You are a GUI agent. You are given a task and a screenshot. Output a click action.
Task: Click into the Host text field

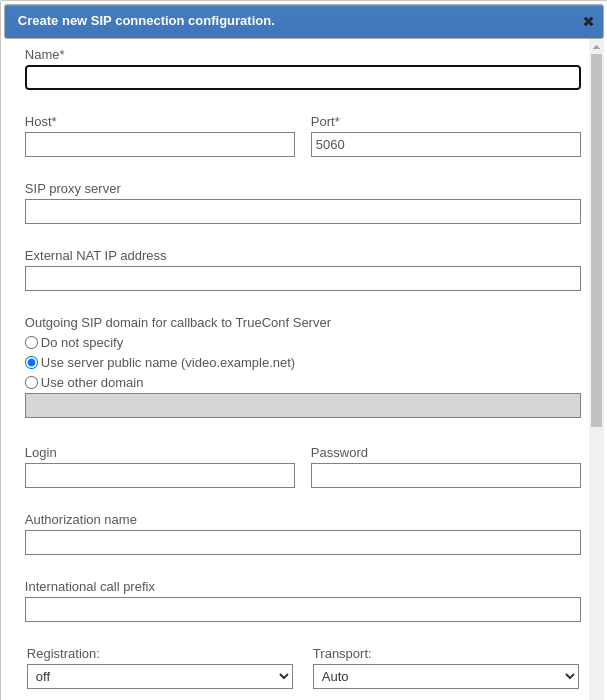pos(160,145)
